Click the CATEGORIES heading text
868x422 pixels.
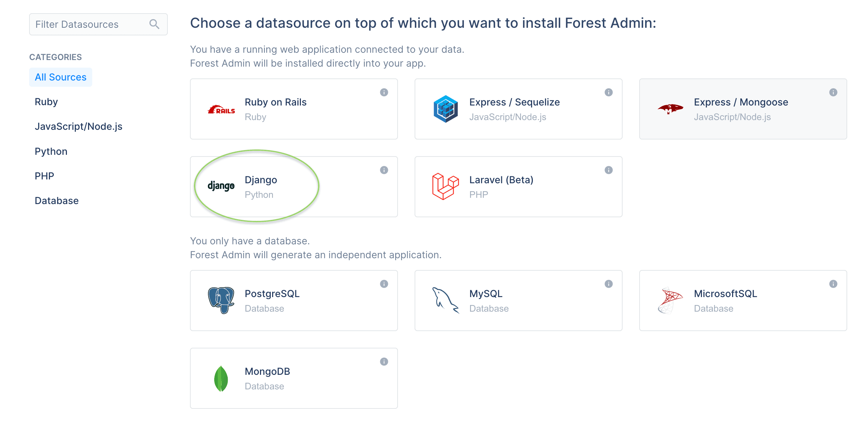[55, 57]
